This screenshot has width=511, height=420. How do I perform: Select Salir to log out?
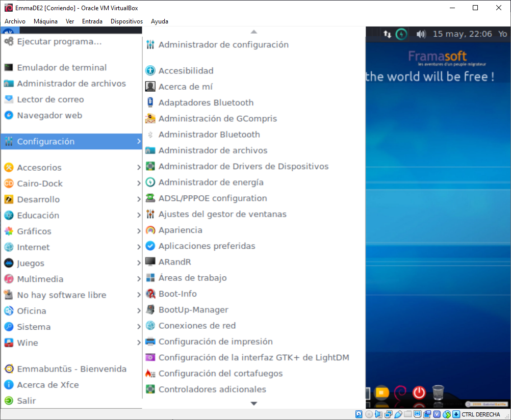point(27,401)
